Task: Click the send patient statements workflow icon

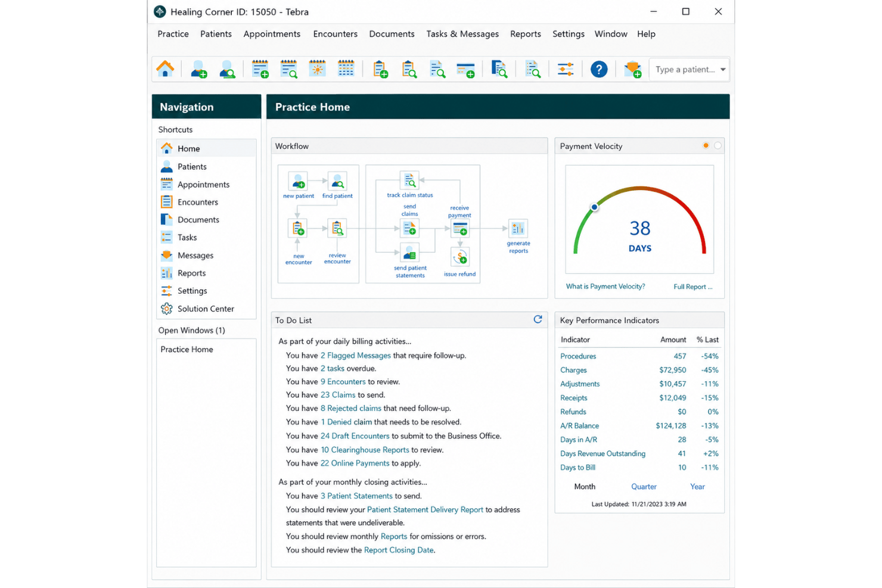Action: pyautogui.click(x=409, y=253)
